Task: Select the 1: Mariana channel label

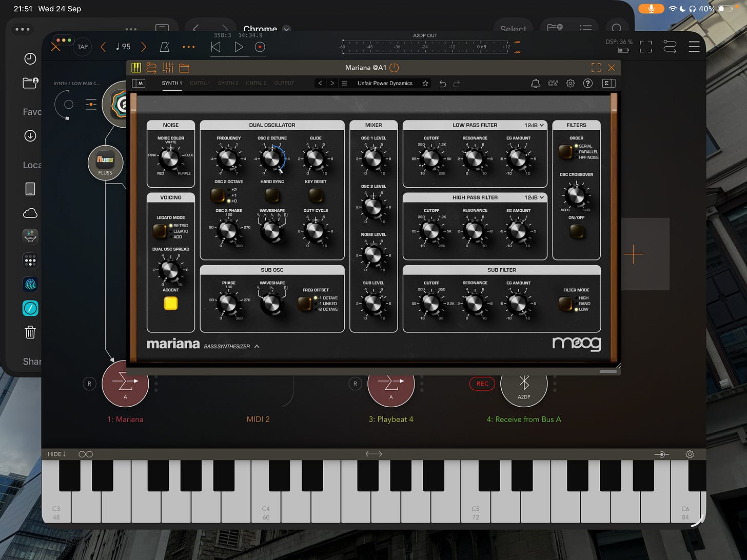Action: coord(125,419)
